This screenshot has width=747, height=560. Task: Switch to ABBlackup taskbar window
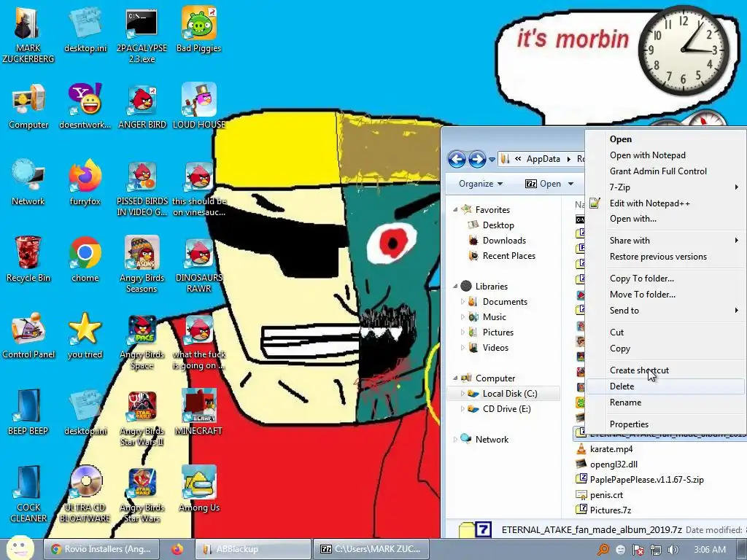[x=252, y=549]
